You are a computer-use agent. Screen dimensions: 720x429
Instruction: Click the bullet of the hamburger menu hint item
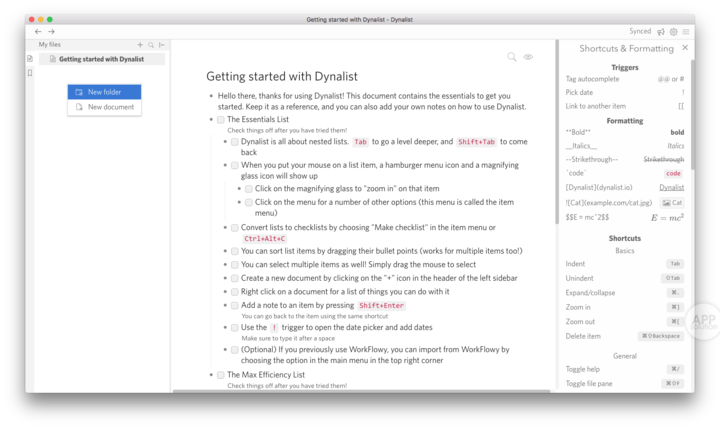click(225, 165)
